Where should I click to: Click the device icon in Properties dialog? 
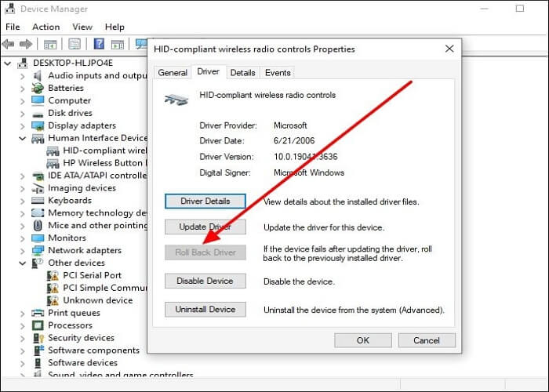click(176, 100)
